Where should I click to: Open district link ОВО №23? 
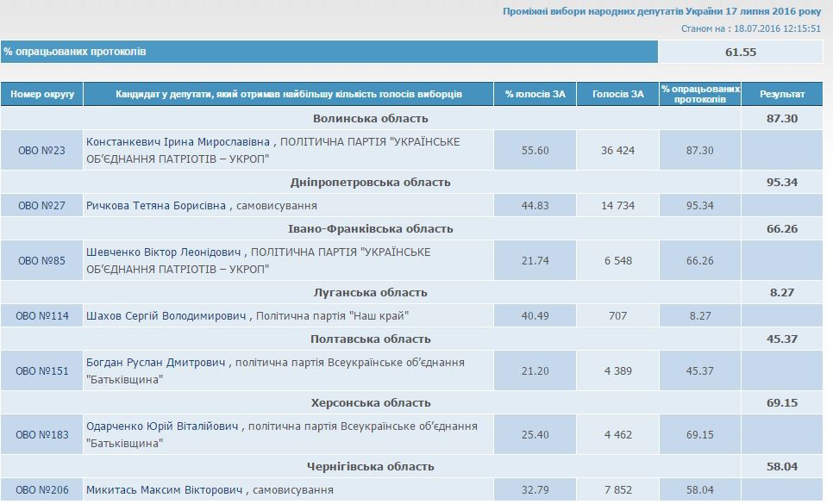pos(41,151)
